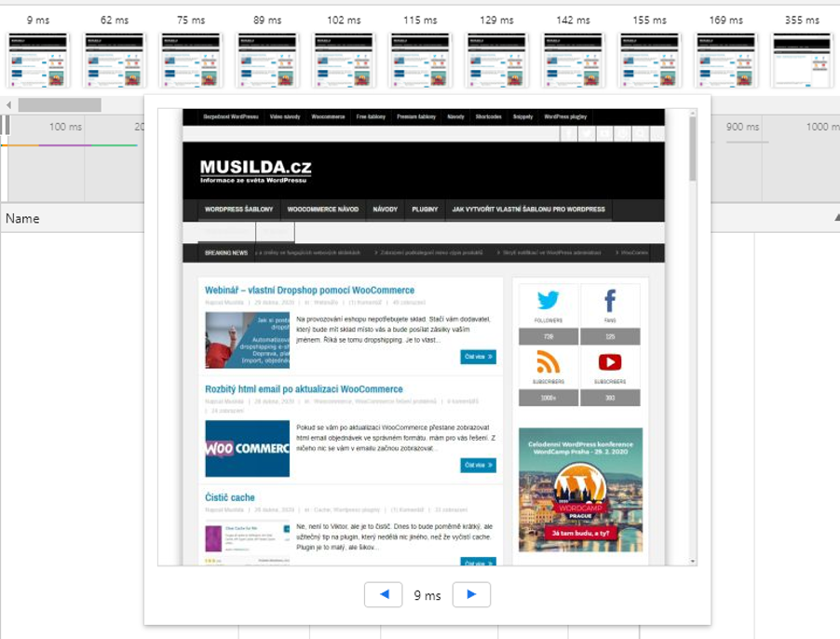Image resolution: width=840 pixels, height=639 pixels.
Task: Select the 155 ms filmstrip thumbnail
Action: point(650,60)
